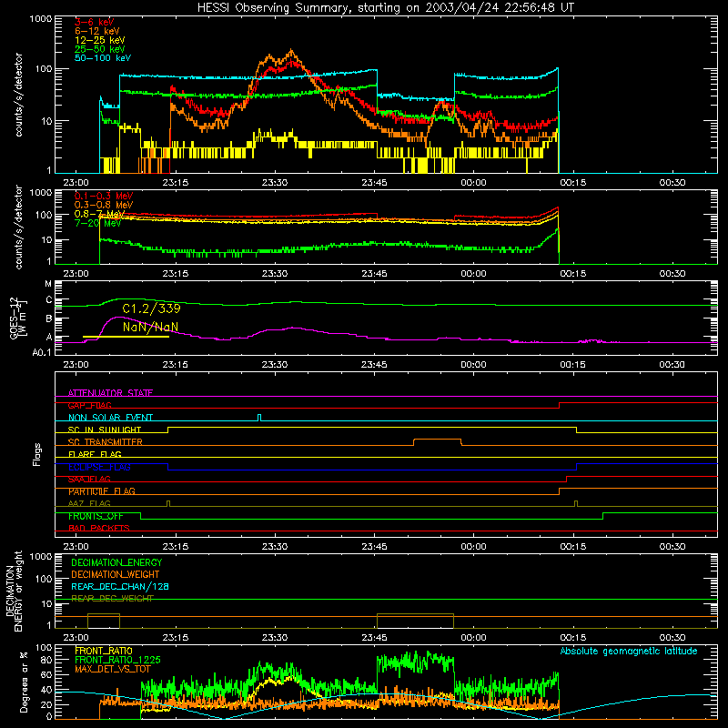Click the C1.2/339 flare annotation

pos(151,308)
